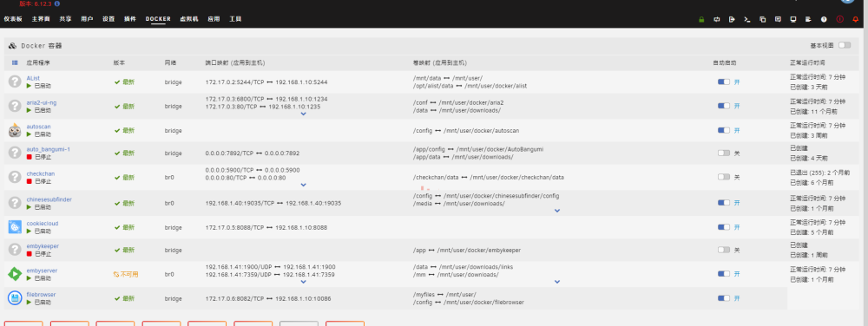Turn off autostart for chinesesubfinder

click(724, 203)
